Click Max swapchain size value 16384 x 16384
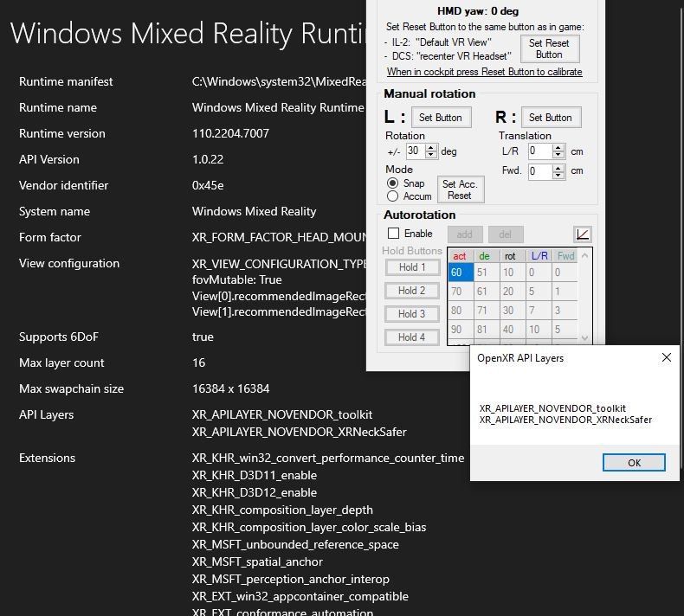Image resolution: width=684 pixels, height=616 pixels. click(x=231, y=388)
